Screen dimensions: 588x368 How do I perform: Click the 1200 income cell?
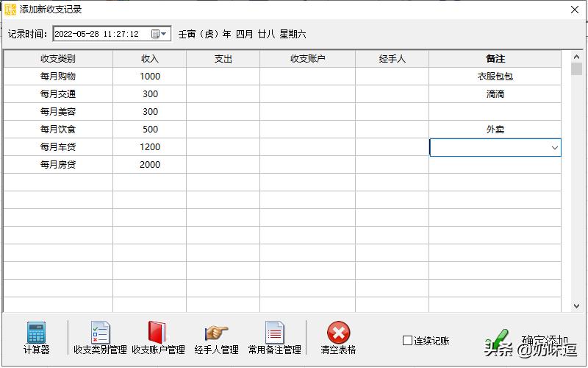coord(150,146)
